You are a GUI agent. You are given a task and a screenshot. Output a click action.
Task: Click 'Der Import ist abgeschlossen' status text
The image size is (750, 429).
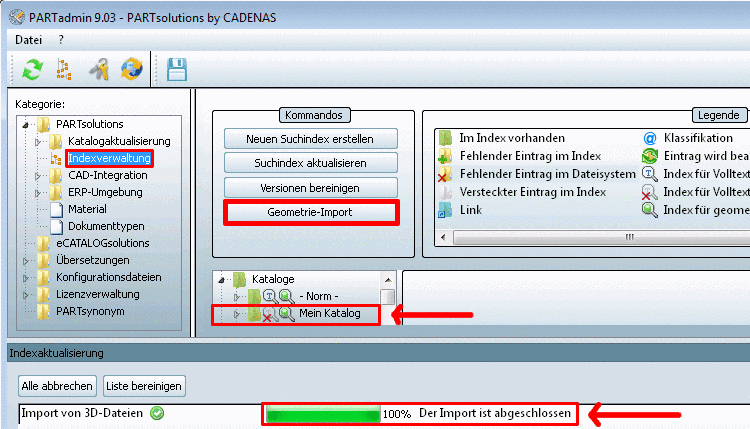pyautogui.click(x=495, y=413)
